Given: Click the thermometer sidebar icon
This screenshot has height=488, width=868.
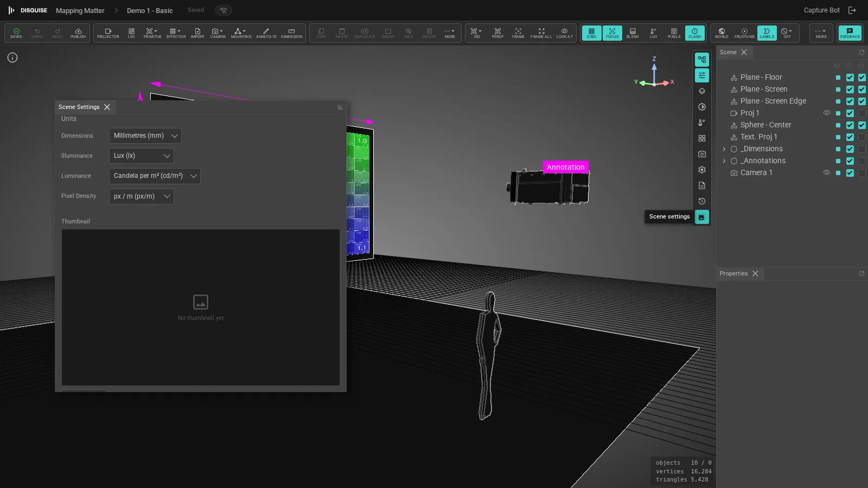Looking at the screenshot, I should point(702,123).
